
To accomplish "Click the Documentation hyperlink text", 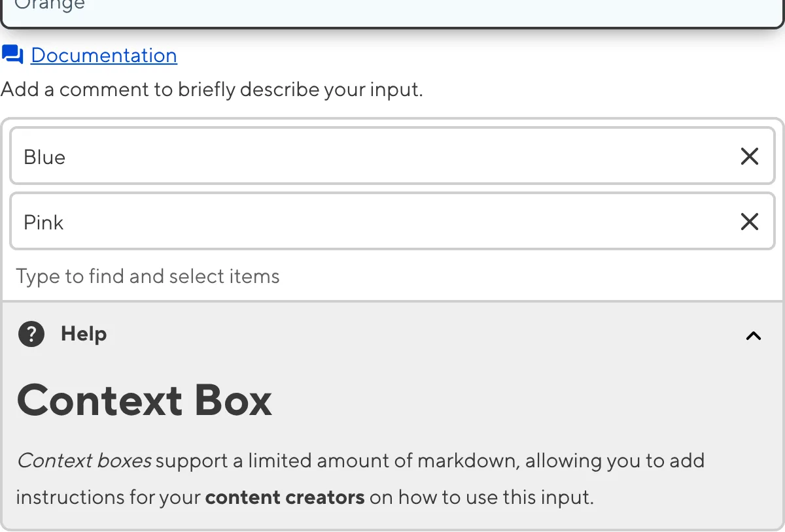I will pyautogui.click(x=104, y=55).
